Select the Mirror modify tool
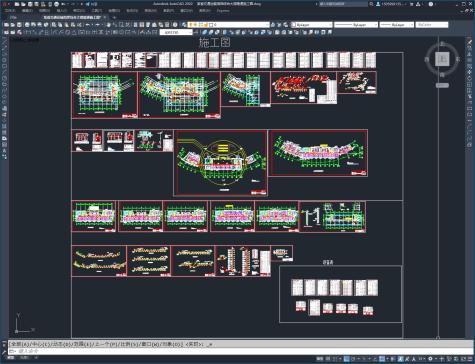Screen dimensions: 475x364 click(x=470, y=54)
